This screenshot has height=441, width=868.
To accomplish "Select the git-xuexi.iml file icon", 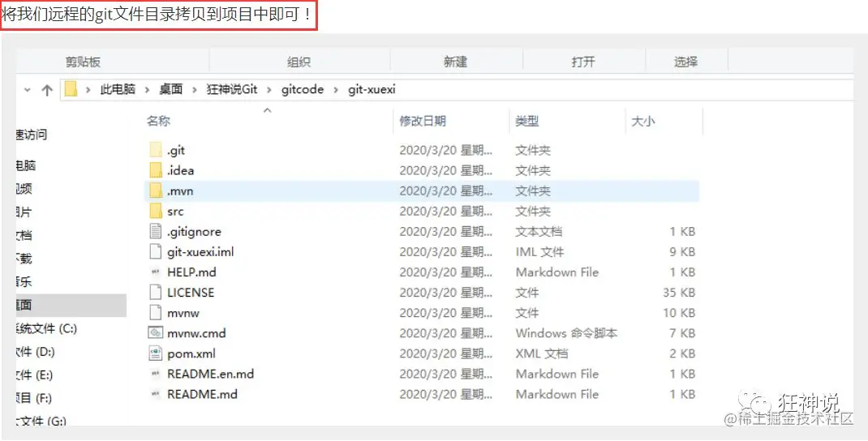I will click(x=156, y=252).
